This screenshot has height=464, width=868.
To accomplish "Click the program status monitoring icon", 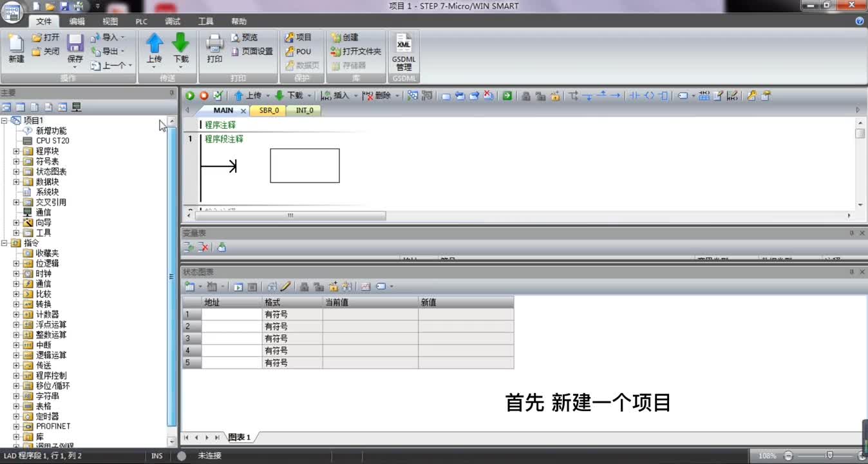I will click(x=412, y=96).
